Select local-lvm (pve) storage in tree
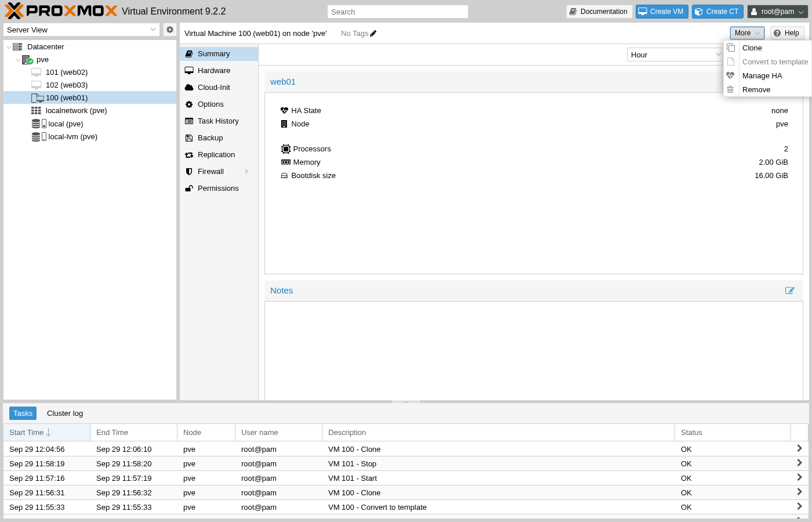Viewport: 812px width, 522px height. [90, 137]
